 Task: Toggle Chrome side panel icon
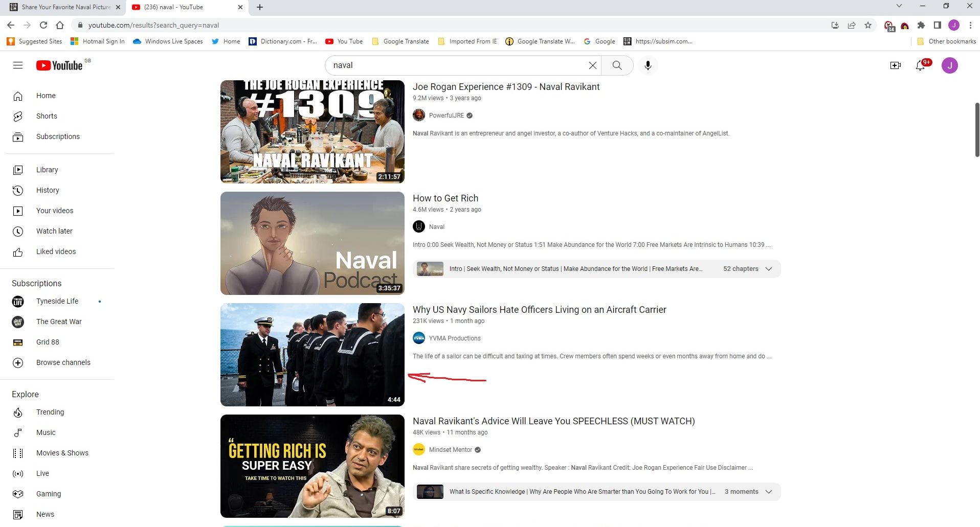[938, 25]
